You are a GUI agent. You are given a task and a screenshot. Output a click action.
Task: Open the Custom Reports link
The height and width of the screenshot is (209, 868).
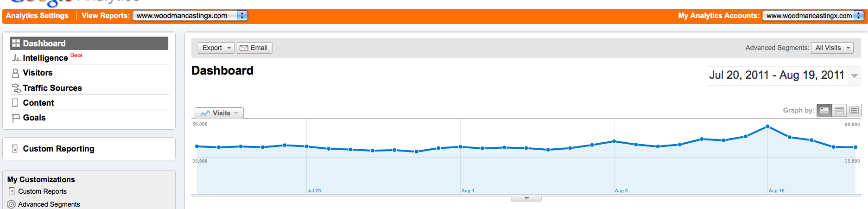click(42, 191)
